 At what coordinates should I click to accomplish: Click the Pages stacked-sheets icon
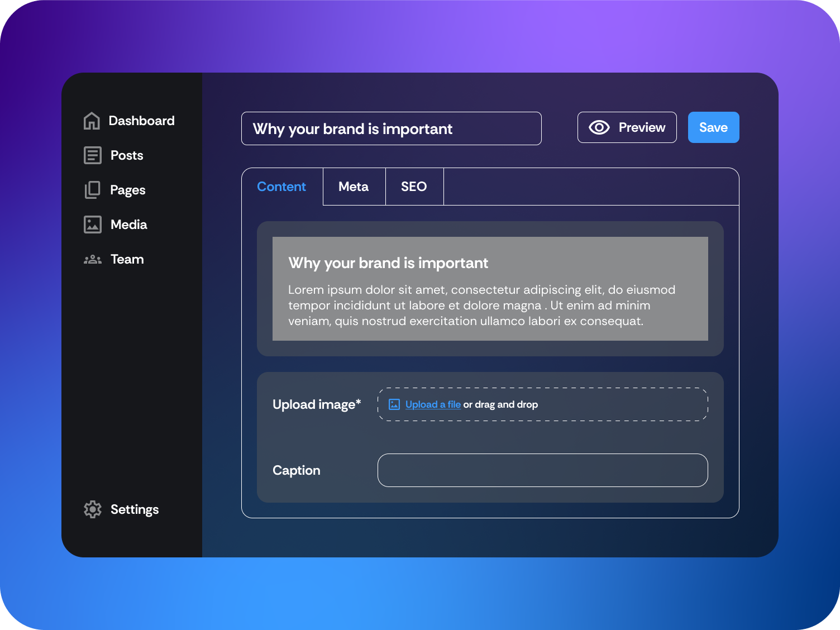(92, 190)
